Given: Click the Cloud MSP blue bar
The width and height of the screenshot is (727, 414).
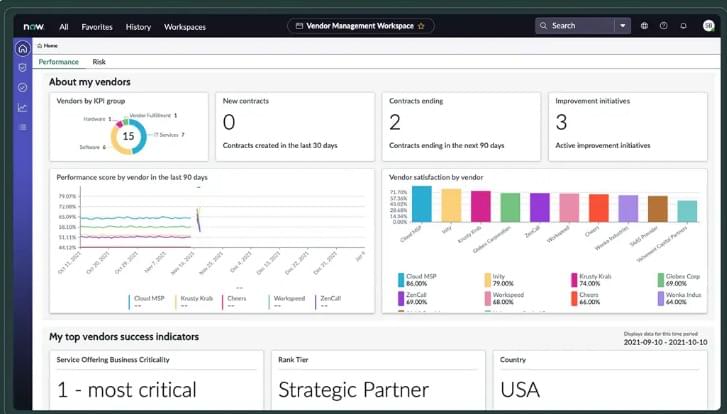Looking at the screenshot, I should (421, 204).
